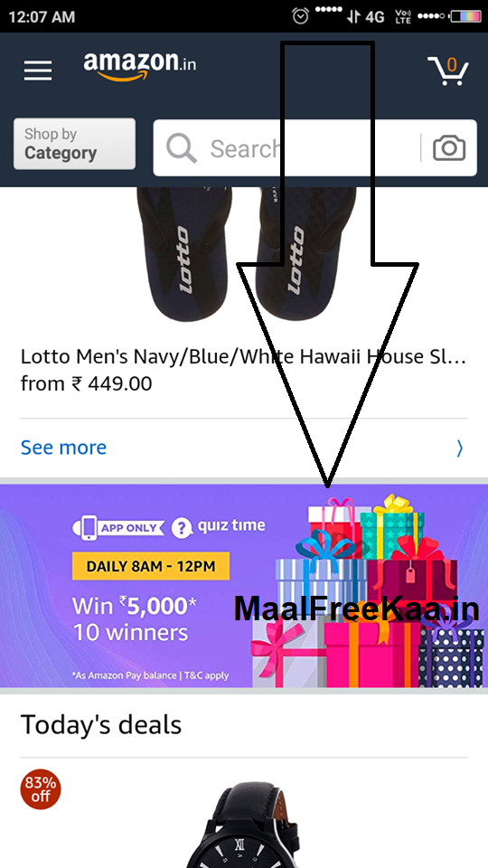Screen dimensions: 488x868
Task: Tap the DAILY 8AM - 12PM label
Action: click(151, 566)
